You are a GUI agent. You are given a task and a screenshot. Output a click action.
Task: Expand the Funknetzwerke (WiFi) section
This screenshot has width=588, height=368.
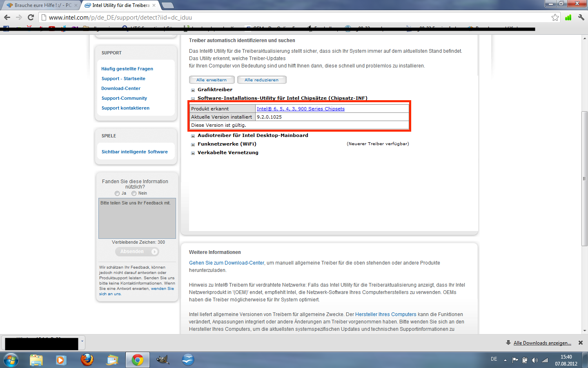coord(193,145)
